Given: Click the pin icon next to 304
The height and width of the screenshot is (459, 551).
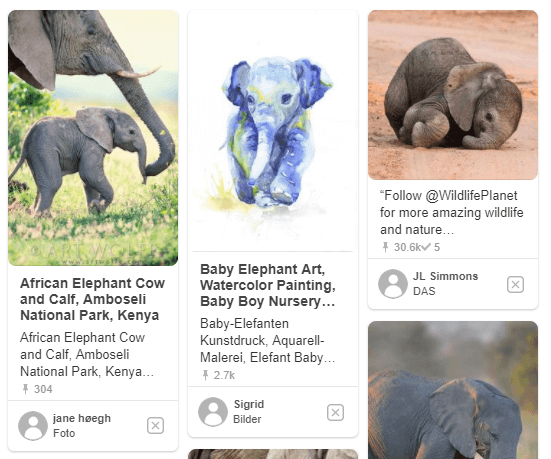Looking at the screenshot, I should [25, 389].
